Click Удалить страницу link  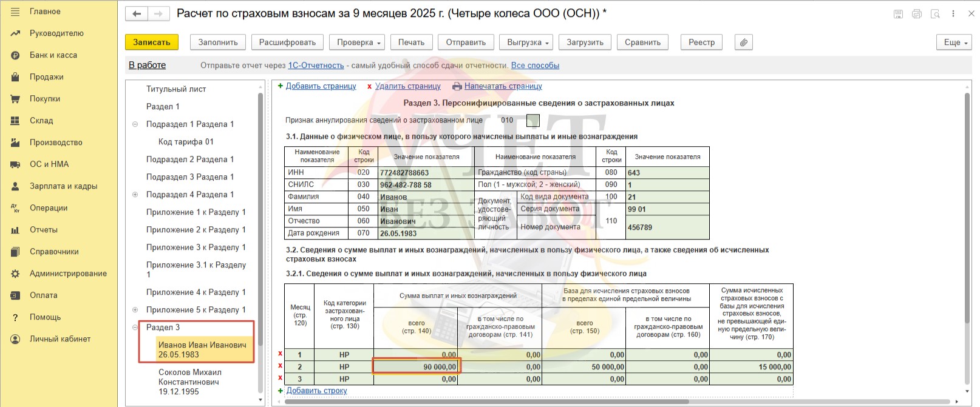tap(407, 86)
